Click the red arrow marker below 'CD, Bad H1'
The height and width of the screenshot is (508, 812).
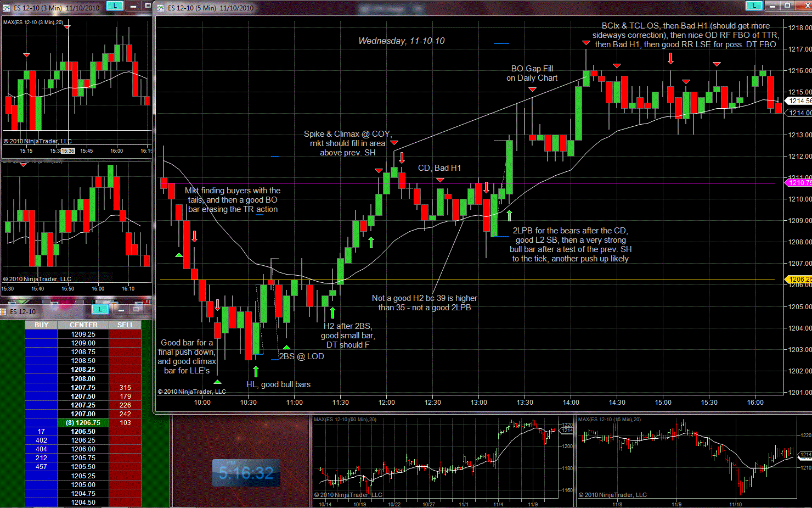coord(440,180)
